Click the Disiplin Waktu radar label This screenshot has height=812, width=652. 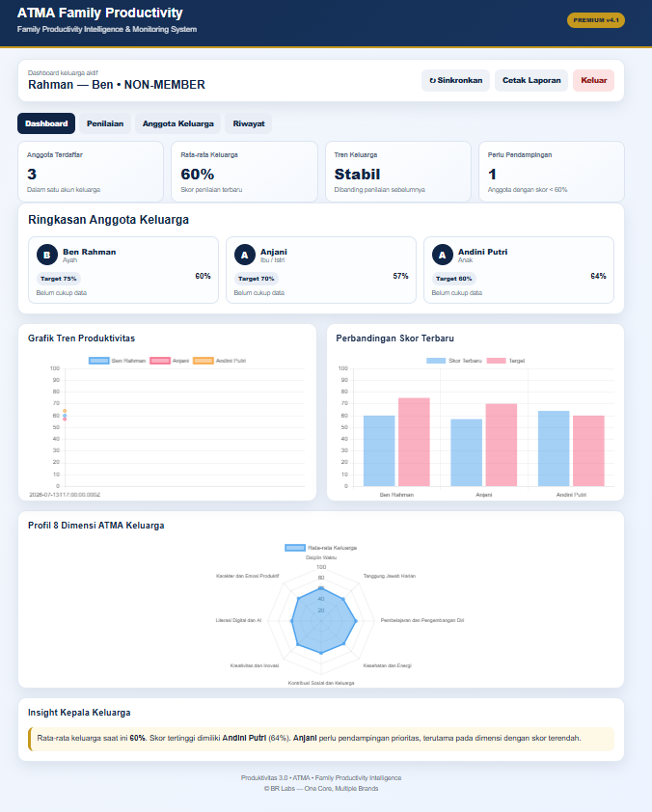pos(321,557)
